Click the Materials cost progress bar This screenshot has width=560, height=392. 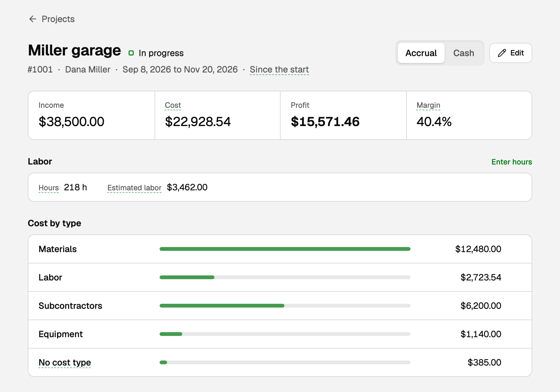coord(285,249)
